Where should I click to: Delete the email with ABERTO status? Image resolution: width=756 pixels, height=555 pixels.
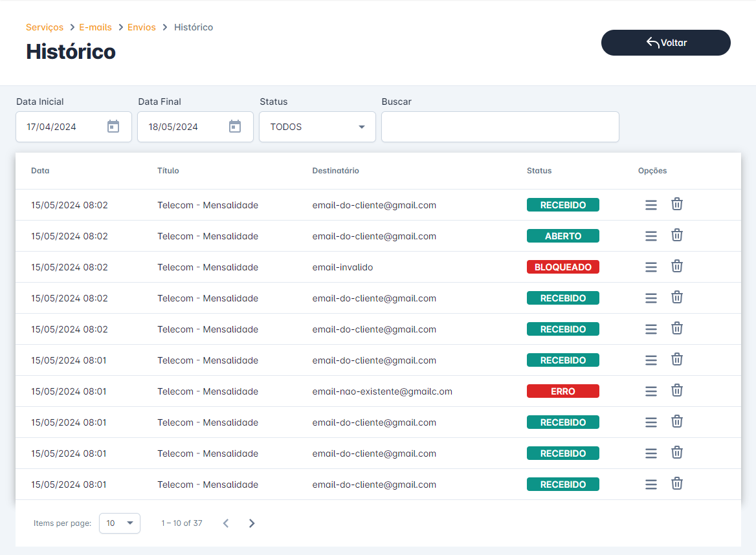click(676, 235)
